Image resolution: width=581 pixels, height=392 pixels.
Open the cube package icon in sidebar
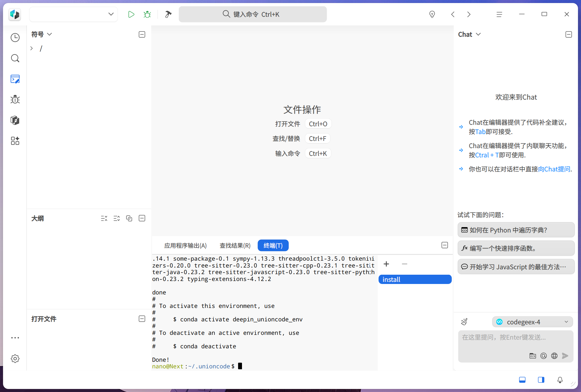point(15,120)
